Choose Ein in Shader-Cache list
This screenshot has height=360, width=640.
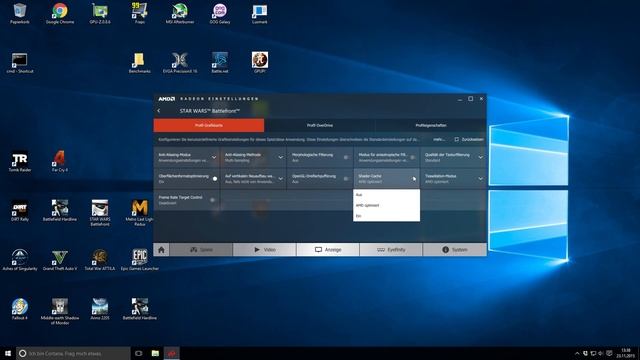(x=387, y=216)
